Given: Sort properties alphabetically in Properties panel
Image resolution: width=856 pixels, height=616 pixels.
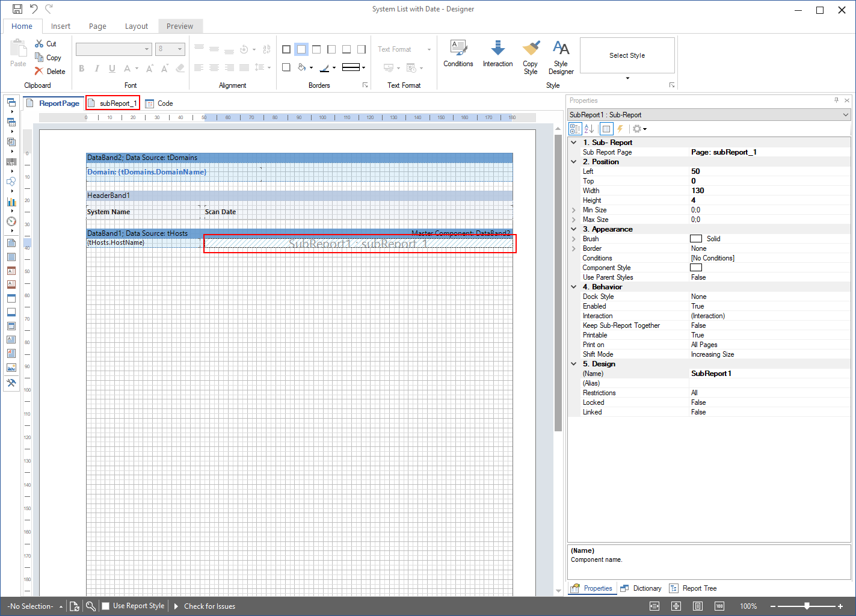Looking at the screenshot, I should 588,128.
